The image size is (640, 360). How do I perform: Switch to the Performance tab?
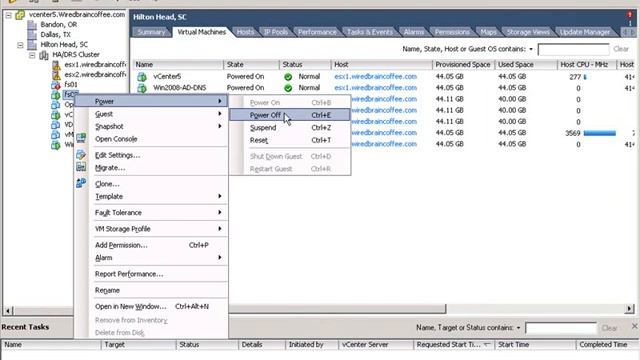click(x=317, y=32)
